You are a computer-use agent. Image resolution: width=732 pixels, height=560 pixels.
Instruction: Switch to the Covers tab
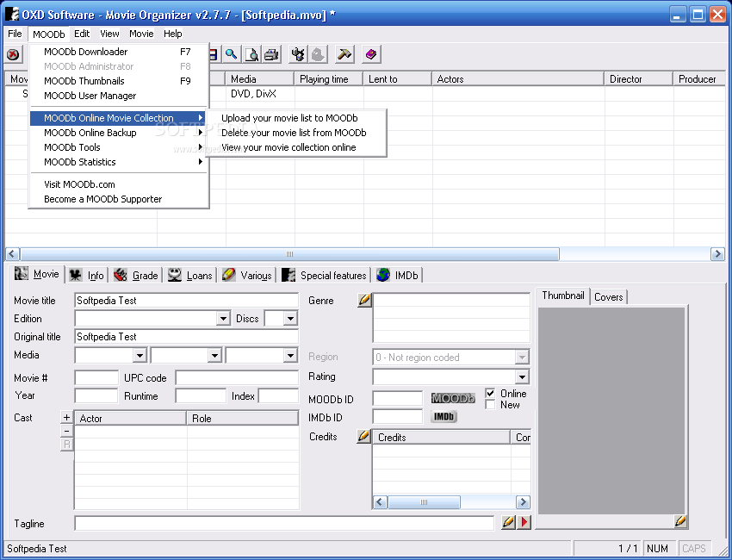click(x=608, y=297)
